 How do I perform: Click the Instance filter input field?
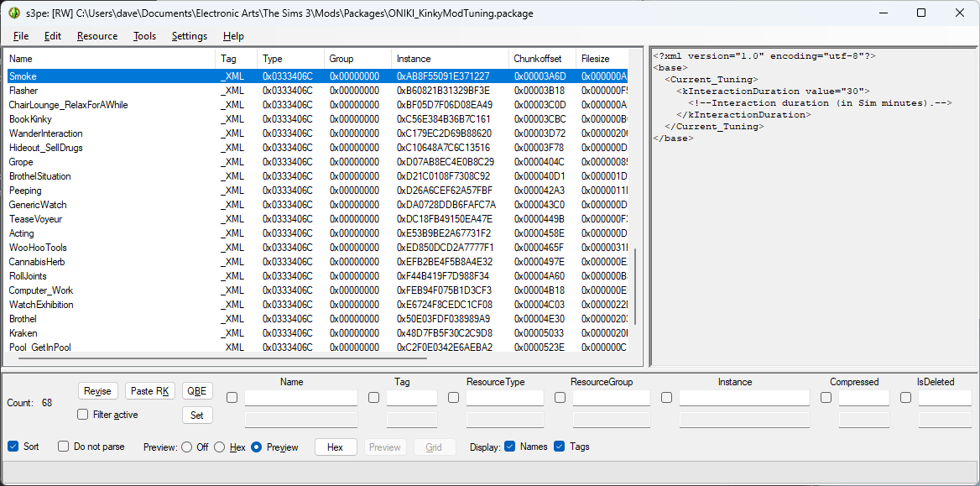(x=744, y=398)
